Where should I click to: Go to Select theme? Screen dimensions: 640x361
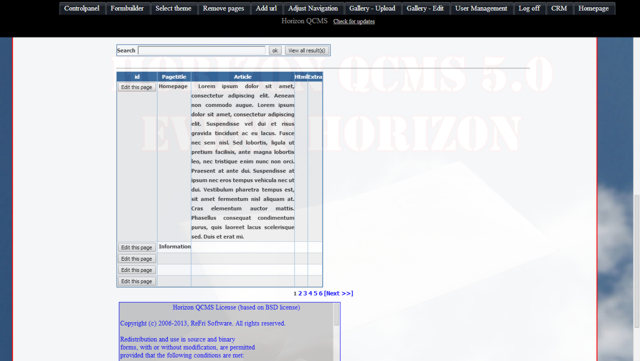[x=173, y=8]
